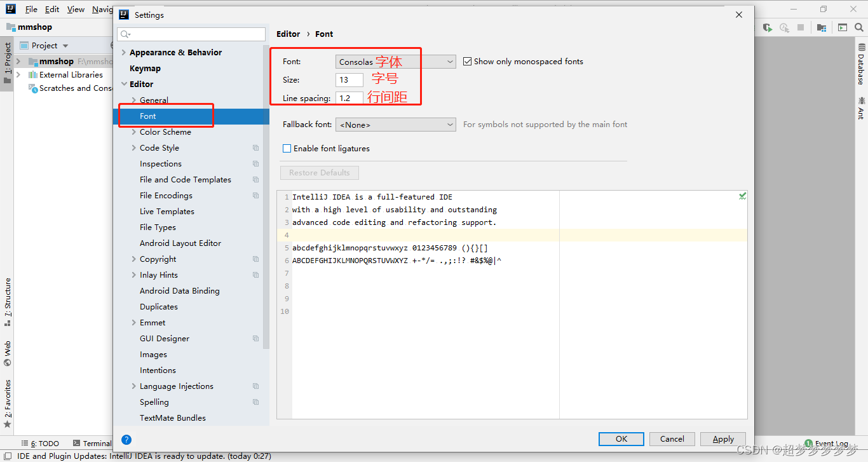868x462 pixels.
Task: Close the Settings dialog
Action: (739, 15)
